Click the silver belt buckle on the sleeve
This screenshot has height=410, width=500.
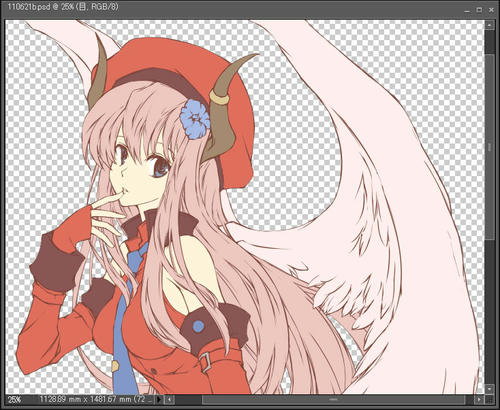pos(205,363)
